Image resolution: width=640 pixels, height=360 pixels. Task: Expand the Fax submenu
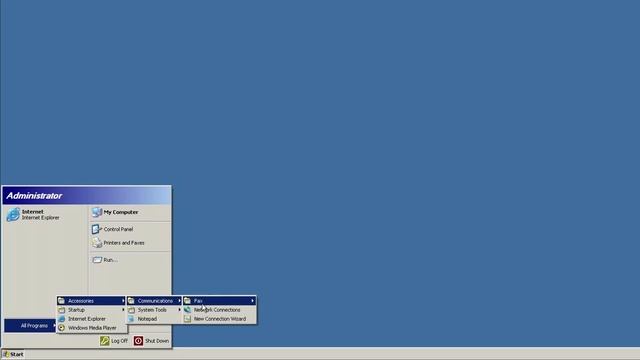[x=220, y=301]
